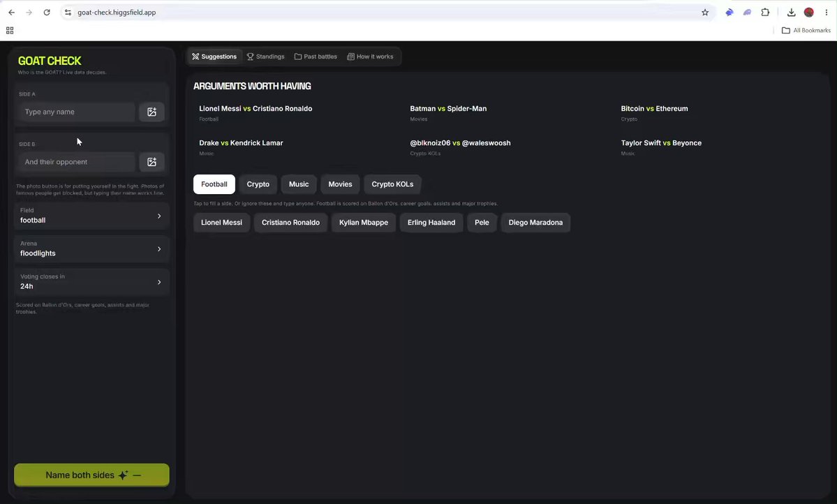The image size is (837, 504).
Task: Pick the Pele name chip
Action: 482,223
